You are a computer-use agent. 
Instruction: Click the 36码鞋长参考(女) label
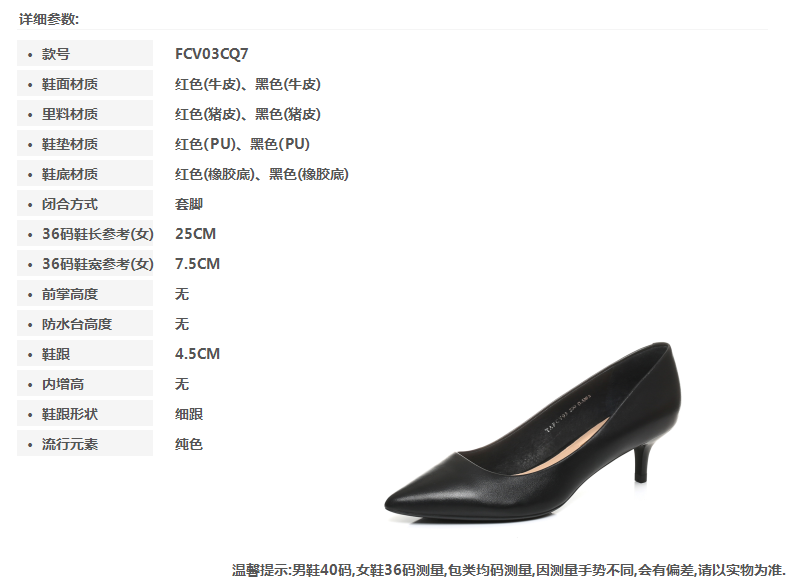(x=98, y=234)
